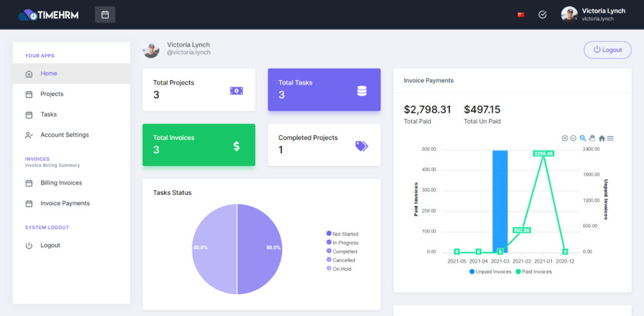The image size is (644, 316).
Task: Toggle Unpaid Invoices series in chart legend
Action: pos(490,272)
